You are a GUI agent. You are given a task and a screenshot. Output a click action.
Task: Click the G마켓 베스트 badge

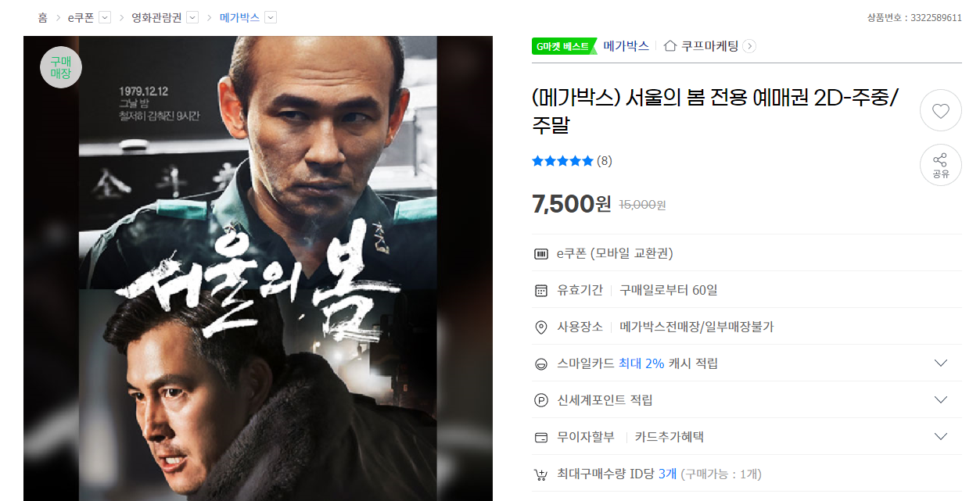564,46
